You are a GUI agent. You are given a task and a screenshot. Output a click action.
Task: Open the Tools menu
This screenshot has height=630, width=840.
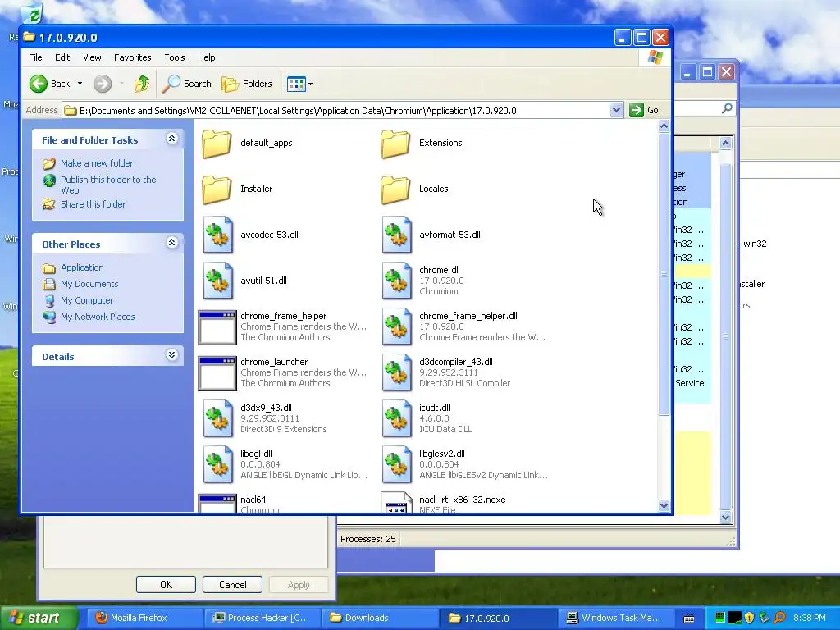click(175, 57)
